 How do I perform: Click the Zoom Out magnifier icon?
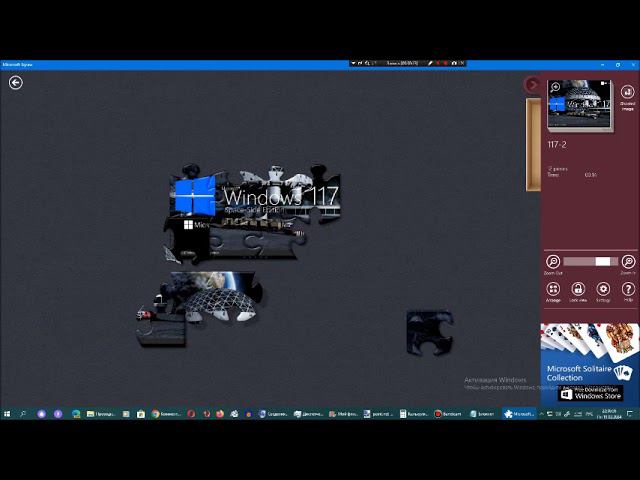[x=553, y=261]
